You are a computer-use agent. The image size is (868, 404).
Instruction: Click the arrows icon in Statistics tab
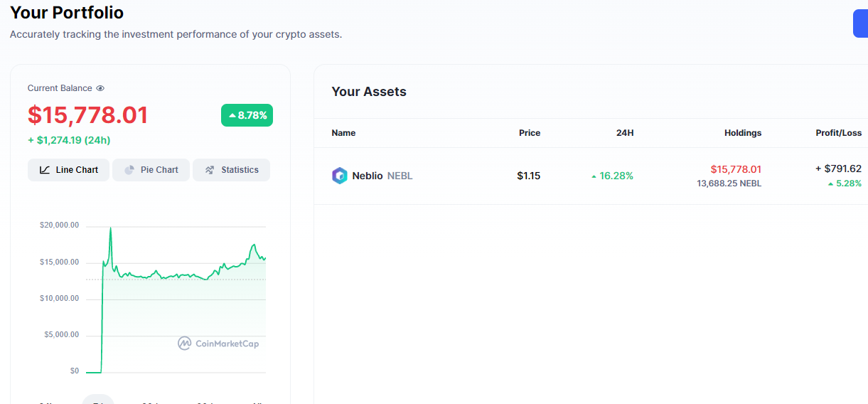click(210, 170)
